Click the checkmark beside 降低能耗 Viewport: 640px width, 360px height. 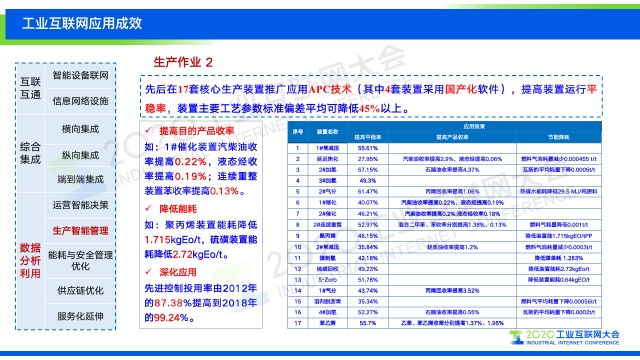pos(148,209)
